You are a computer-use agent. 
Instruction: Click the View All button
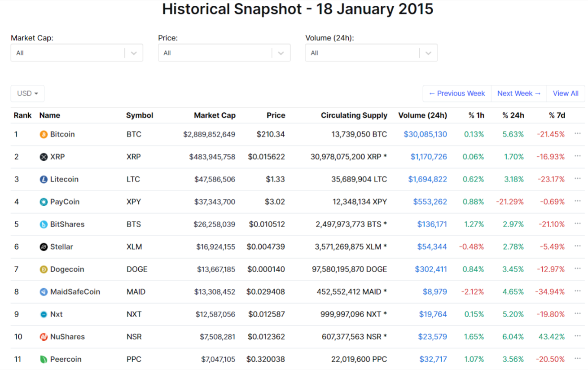coord(566,93)
